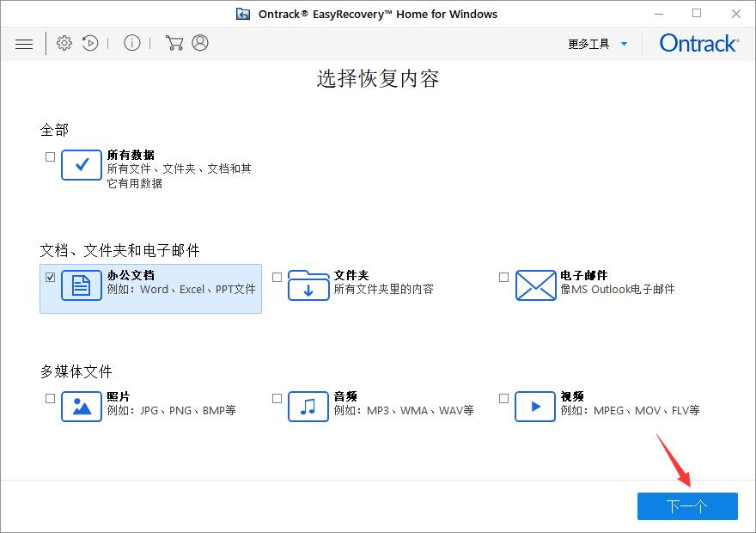Click the 下一个 button

pos(687,506)
